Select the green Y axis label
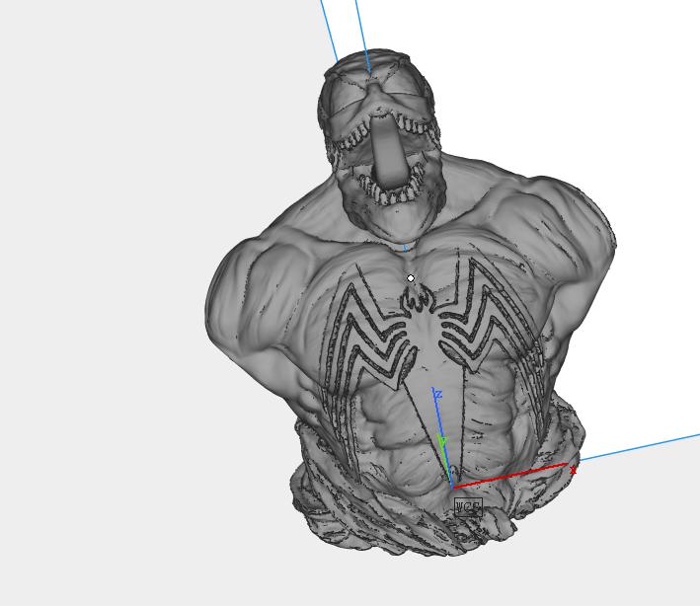Screen dimensions: 700x606 pos(442,442)
